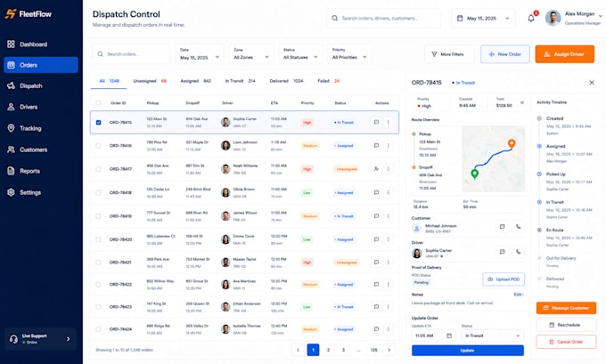Message customer Michael Johnson via chat icon
Viewport: 606px width, 364px height.
[502, 227]
